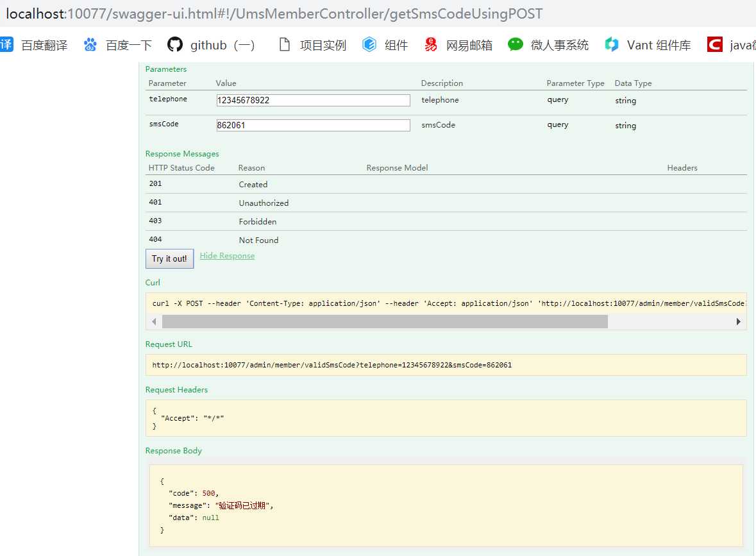Click the Parameter Type column header
This screenshot has height=556, width=756.
tap(575, 83)
